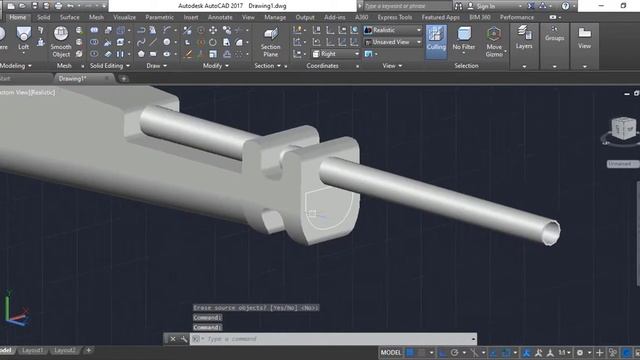Viewport: 640px width, 360px height.
Task: Select the Move Gizmo tool
Action: coord(494,42)
